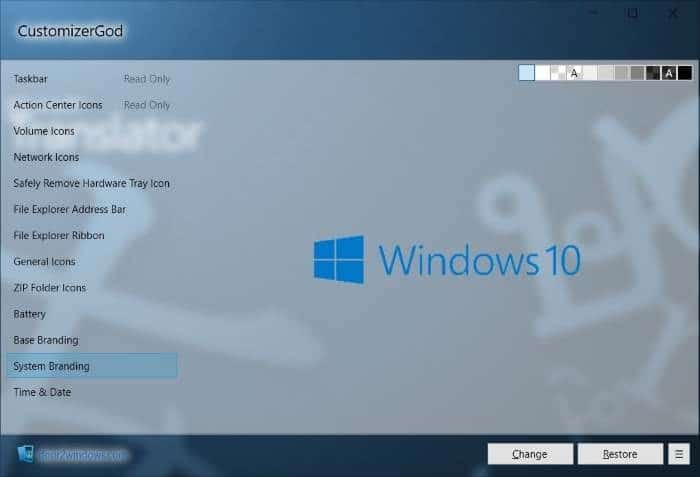Select the Windows 10 branding preview image
Image resolution: width=700 pixels, height=477 pixels.
(x=446, y=259)
